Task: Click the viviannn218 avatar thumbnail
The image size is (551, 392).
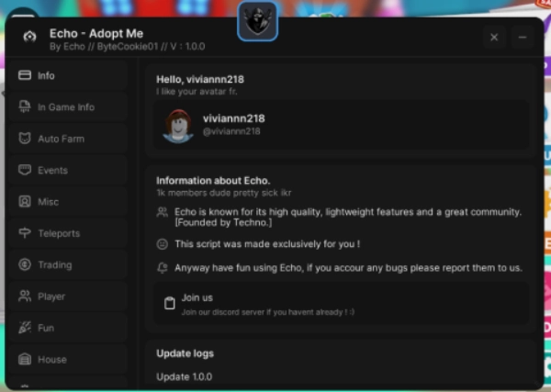Action: click(178, 126)
